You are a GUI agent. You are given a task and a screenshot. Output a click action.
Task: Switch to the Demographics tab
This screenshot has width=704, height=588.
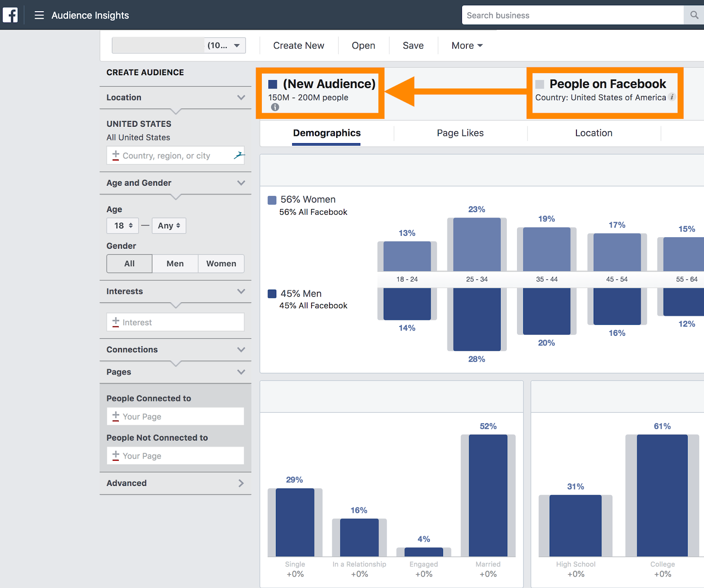click(327, 133)
